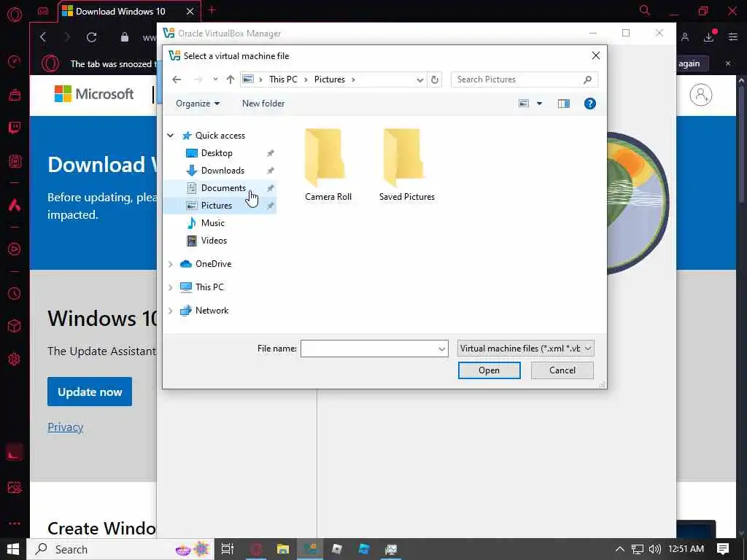Image resolution: width=747 pixels, height=560 pixels.
Task: Open file dialog Help (blue question mark)
Action: (589, 104)
